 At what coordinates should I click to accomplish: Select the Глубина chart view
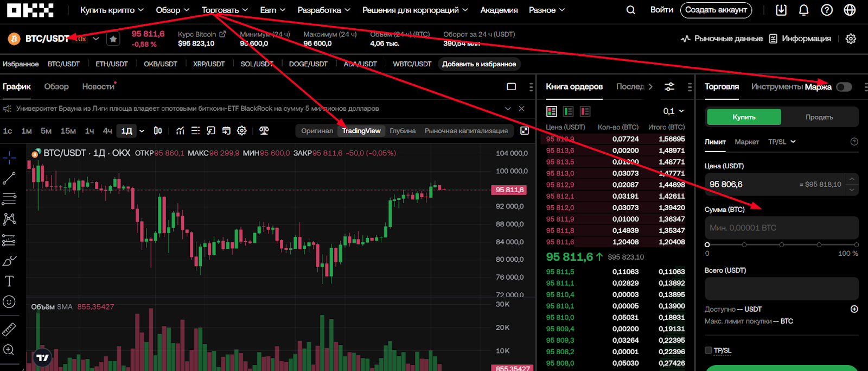coord(403,131)
